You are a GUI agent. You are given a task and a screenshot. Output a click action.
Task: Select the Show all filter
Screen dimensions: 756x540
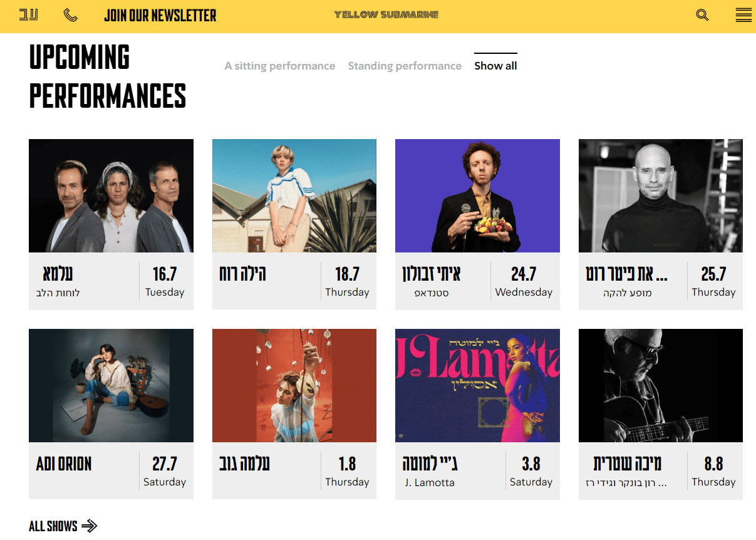(495, 66)
